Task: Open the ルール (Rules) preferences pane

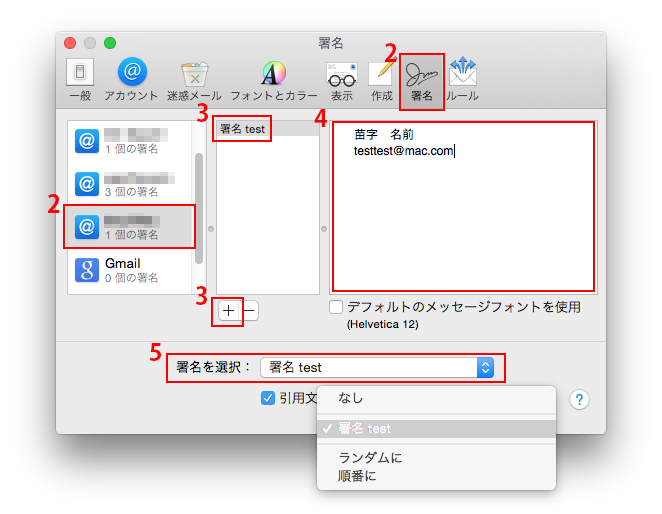Action: [462, 80]
